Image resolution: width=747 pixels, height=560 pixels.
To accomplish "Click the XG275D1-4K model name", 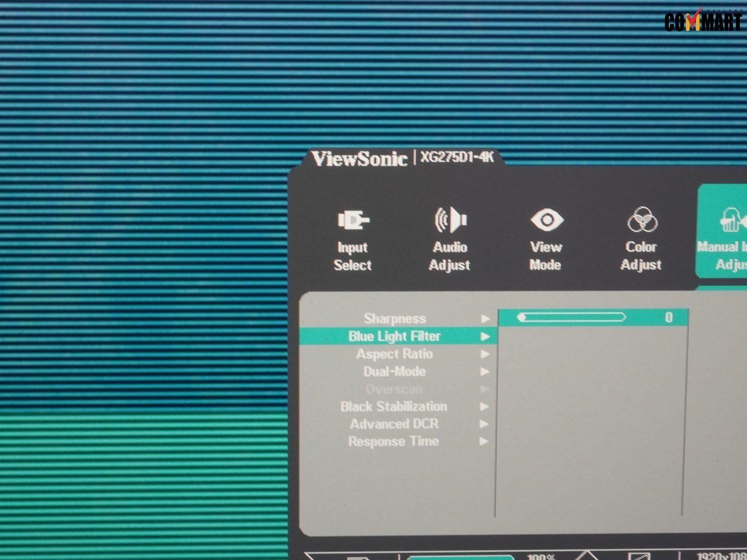I will (458, 157).
